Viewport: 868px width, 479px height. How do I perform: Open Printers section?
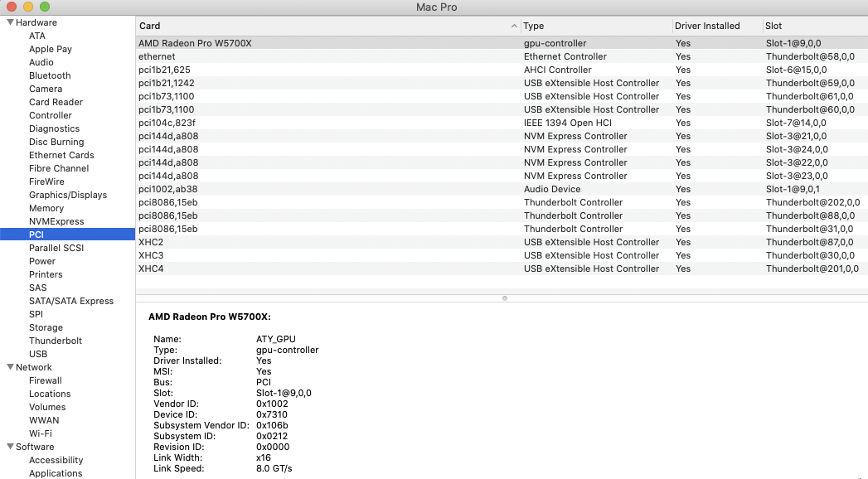coord(46,274)
